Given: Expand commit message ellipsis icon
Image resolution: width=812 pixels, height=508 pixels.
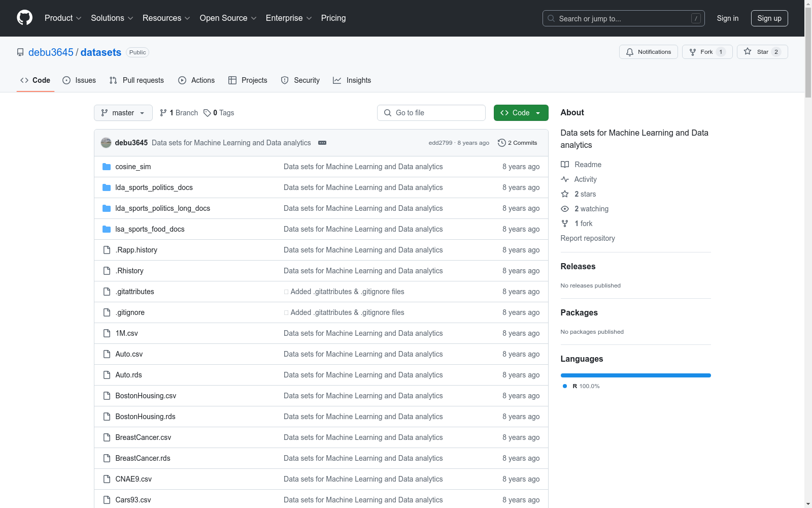Looking at the screenshot, I should click(x=322, y=143).
